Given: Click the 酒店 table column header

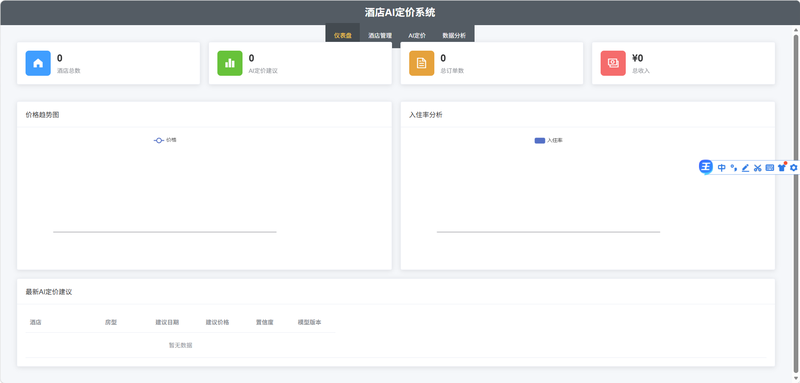Looking at the screenshot, I should tap(36, 322).
